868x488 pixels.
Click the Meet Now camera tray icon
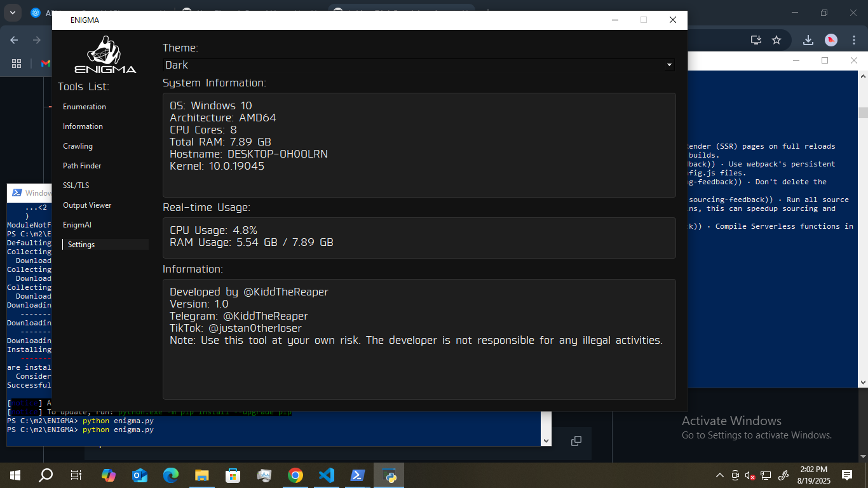735,475
